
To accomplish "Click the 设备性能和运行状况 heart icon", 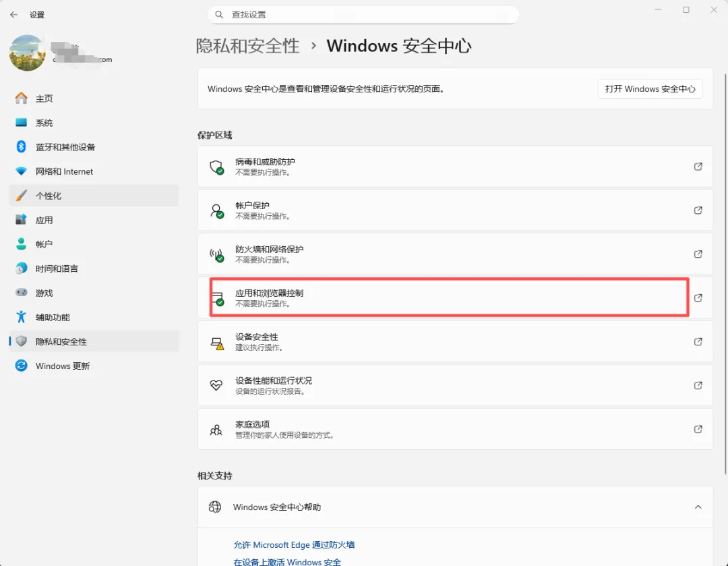I will tap(216, 385).
